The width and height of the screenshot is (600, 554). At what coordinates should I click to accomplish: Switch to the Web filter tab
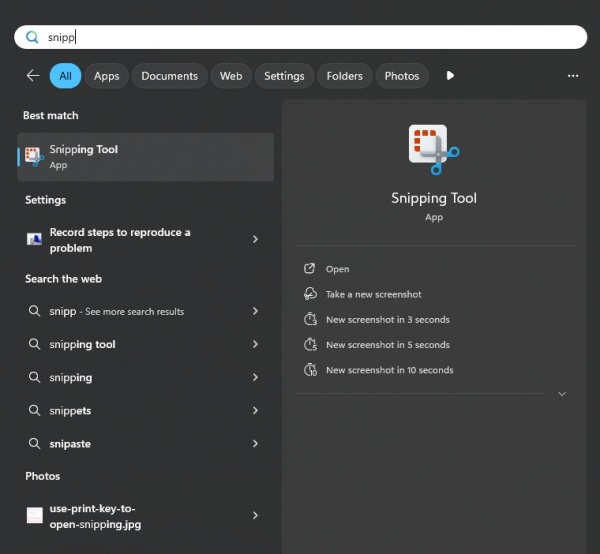point(231,76)
